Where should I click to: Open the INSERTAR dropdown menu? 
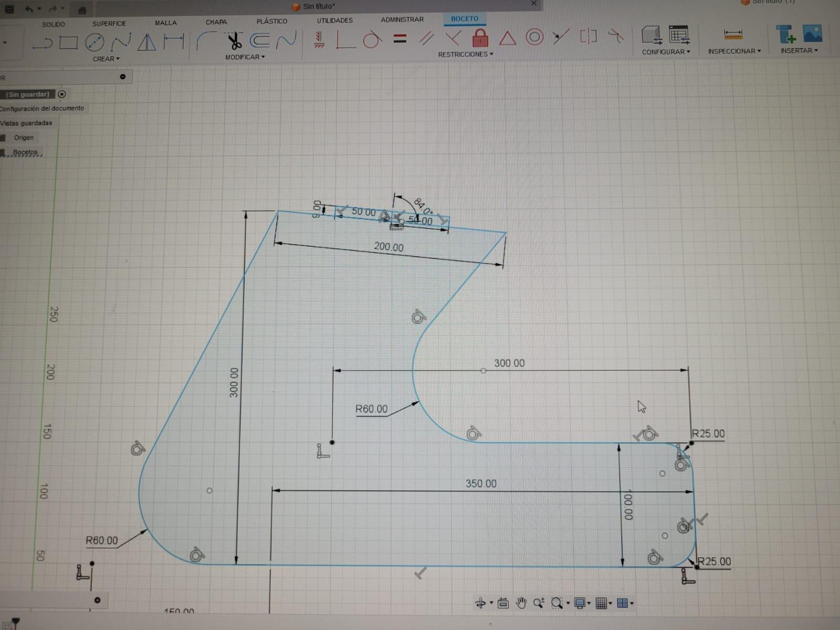(799, 50)
